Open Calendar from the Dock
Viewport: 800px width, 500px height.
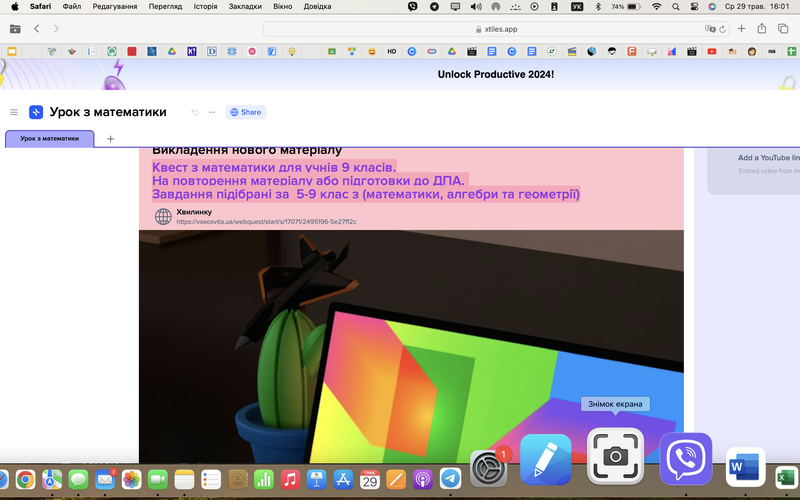coord(370,479)
